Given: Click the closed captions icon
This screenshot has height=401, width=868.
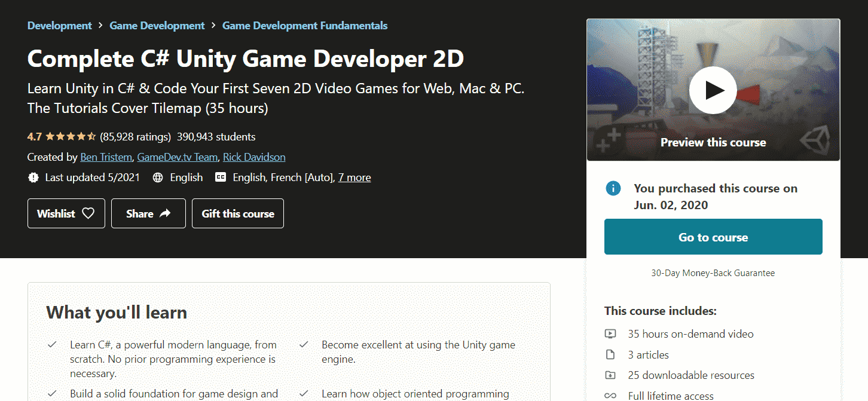Looking at the screenshot, I should (x=221, y=177).
